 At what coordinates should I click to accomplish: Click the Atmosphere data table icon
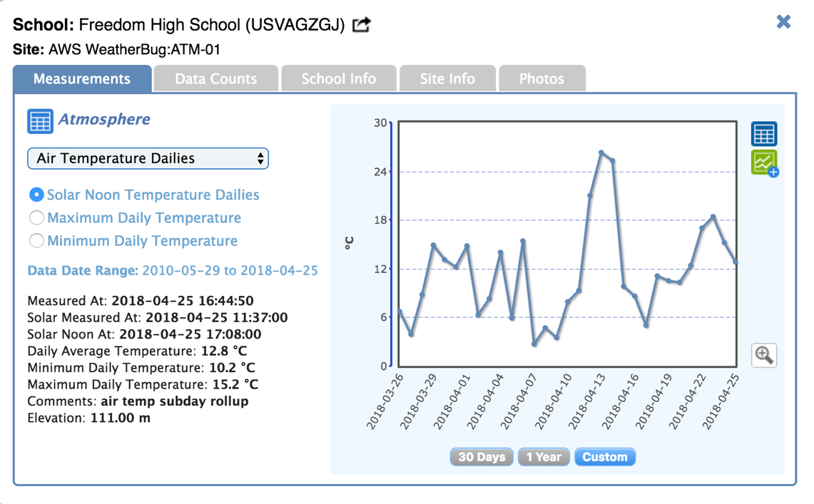[x=40, y=121]
